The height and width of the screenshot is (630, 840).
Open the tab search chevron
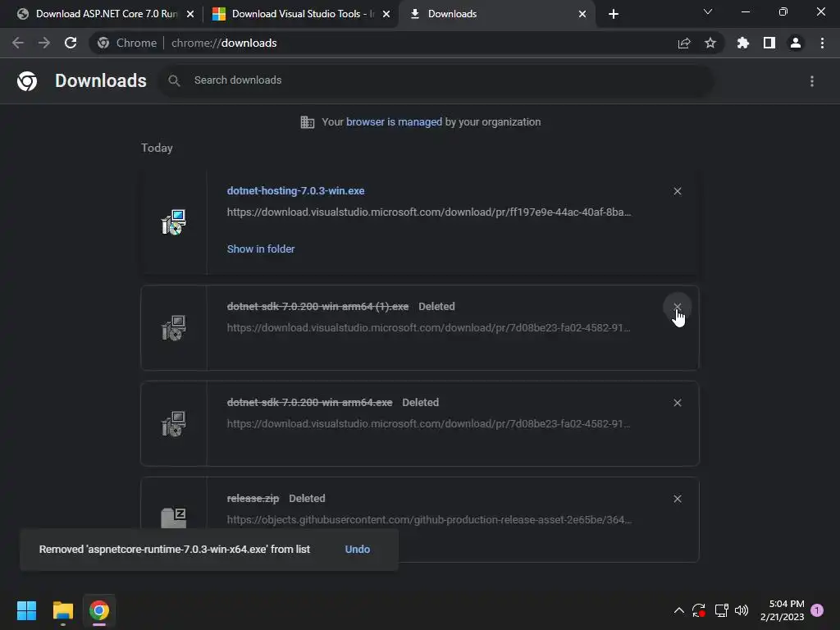(x=708, y=11)
